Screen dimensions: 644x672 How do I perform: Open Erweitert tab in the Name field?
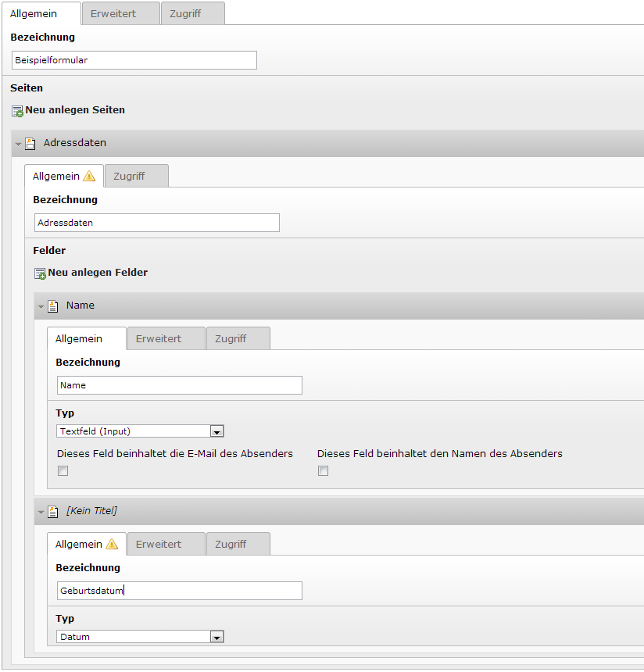159,339
